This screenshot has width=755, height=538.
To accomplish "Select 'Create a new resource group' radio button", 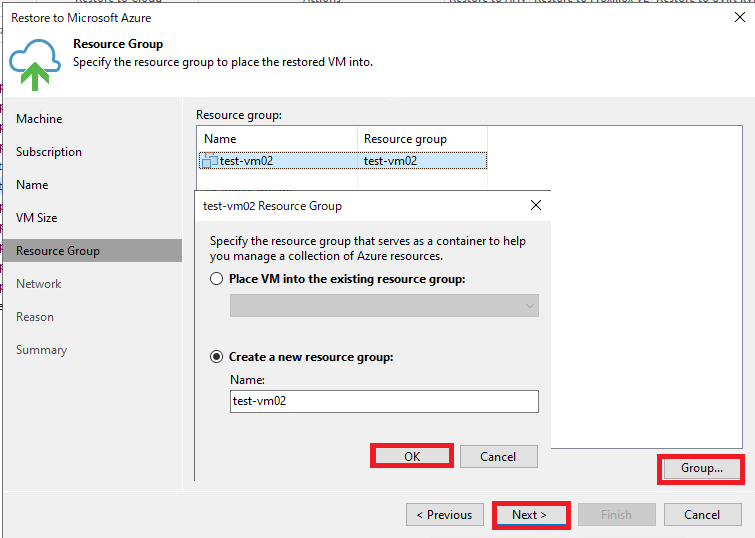I will (x=217, y=357).
